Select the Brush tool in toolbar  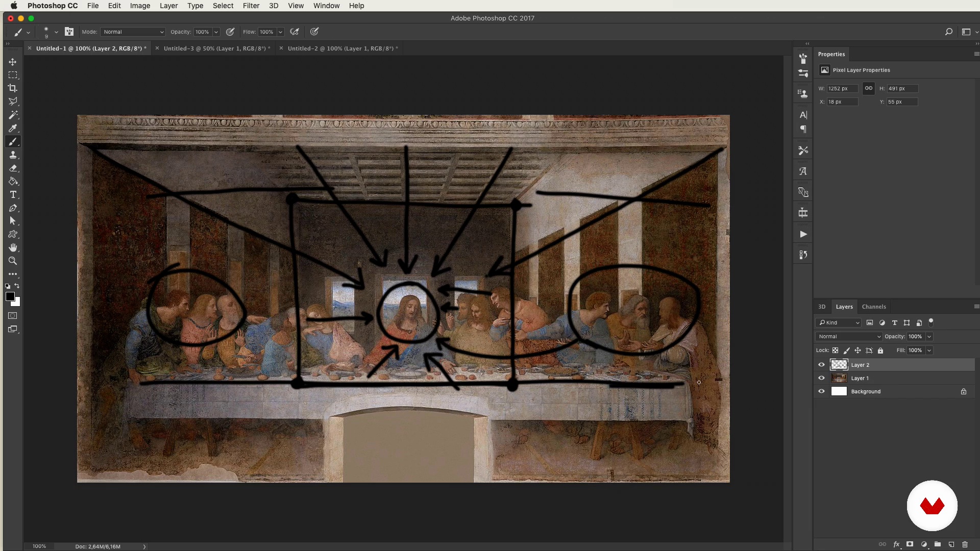[13, 142]
